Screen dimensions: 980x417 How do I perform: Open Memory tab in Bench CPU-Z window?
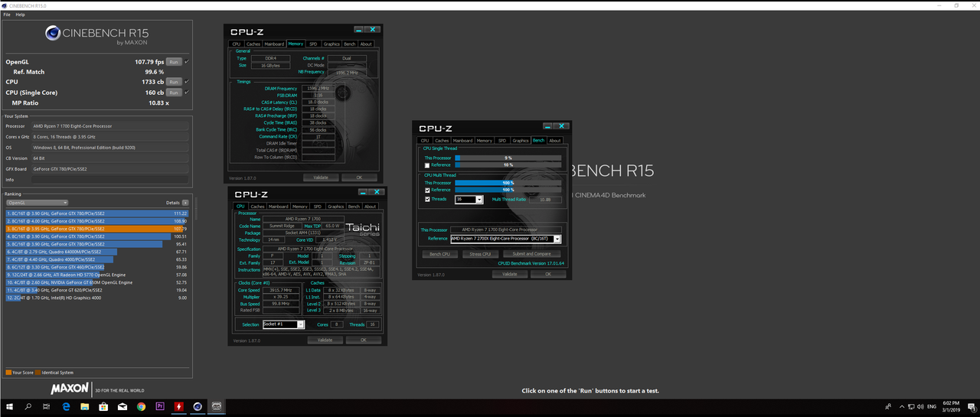point(484,141)
